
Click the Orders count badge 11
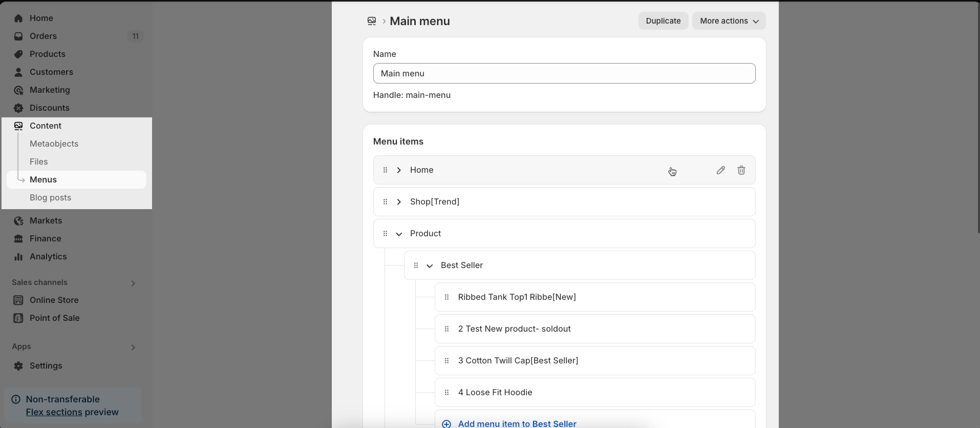(135, 36)
